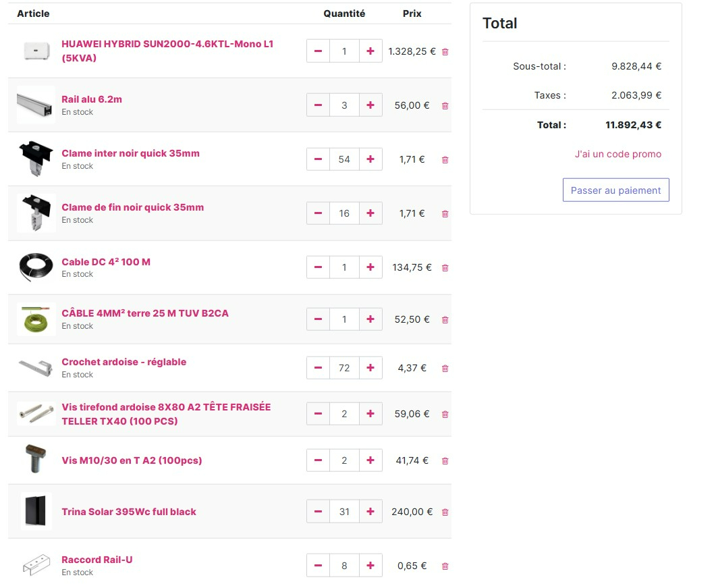Screen dimensions: 716x588
Task: Reduce Clame inter noir quick 35mm quantity
Action: coord(319,159)
